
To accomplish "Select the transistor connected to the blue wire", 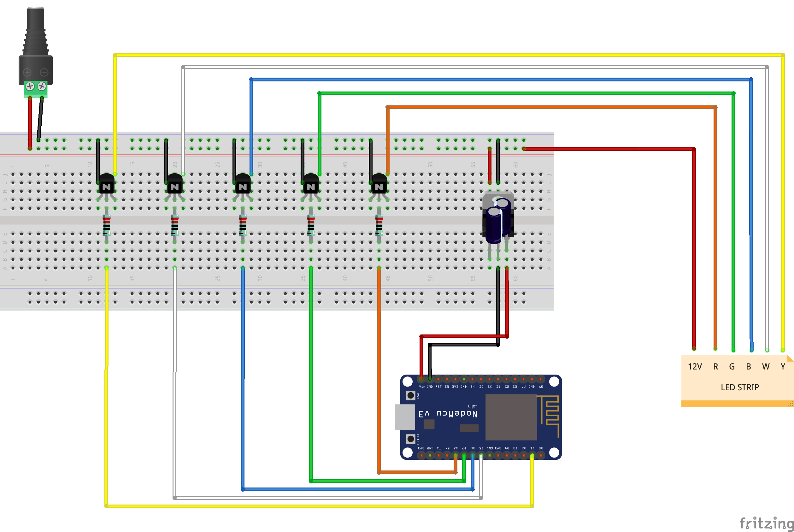I will click(243, 186).
